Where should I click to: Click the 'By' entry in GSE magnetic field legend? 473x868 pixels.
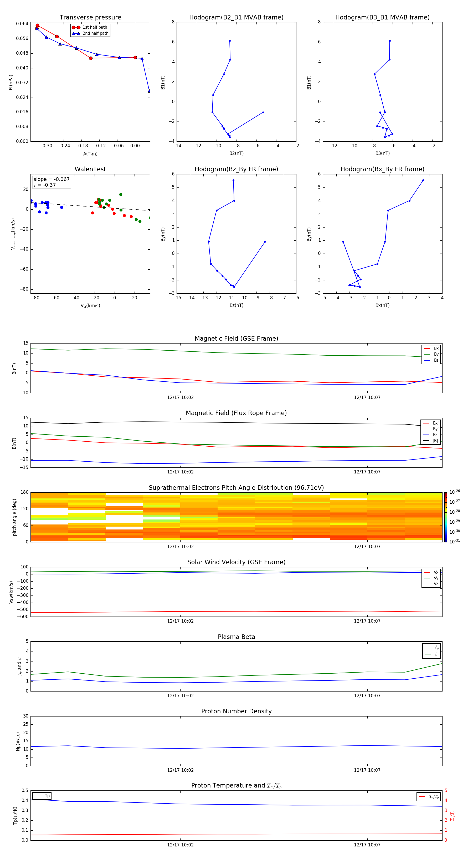pos(431,354)
